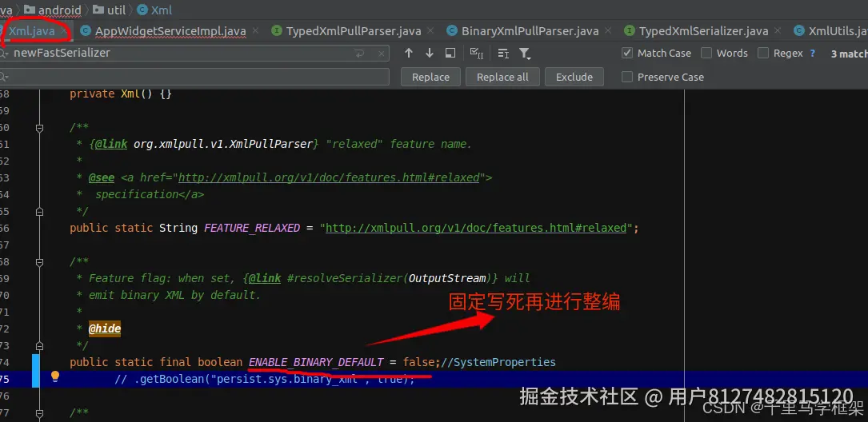
Task: Enable the Preserve Case checkbox
Action: [x=627, y=77]
